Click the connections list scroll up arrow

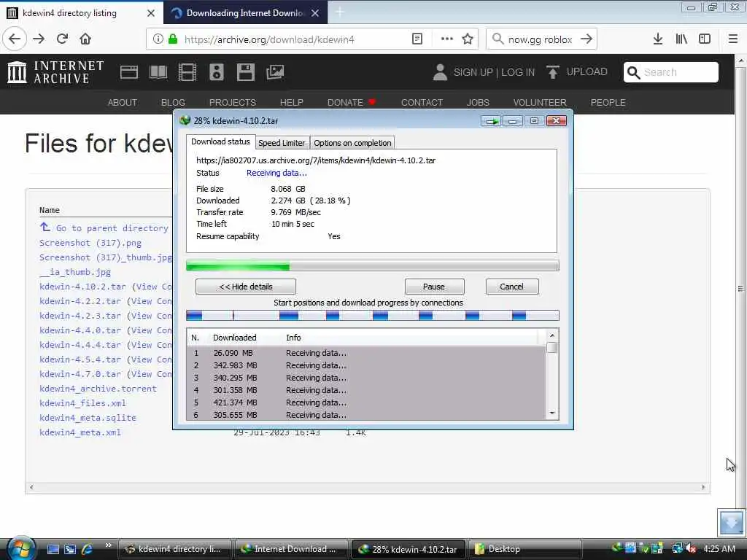[x=552, y=335]
